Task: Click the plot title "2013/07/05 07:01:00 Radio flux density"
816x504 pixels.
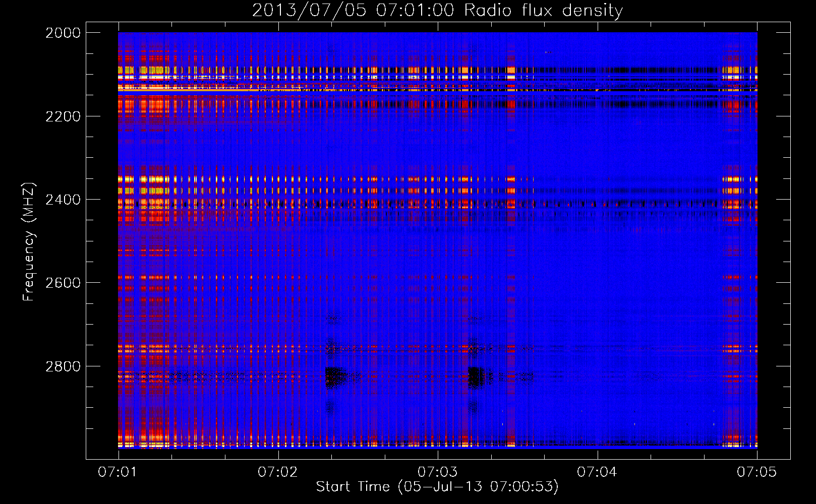Action: pos(437,11)
